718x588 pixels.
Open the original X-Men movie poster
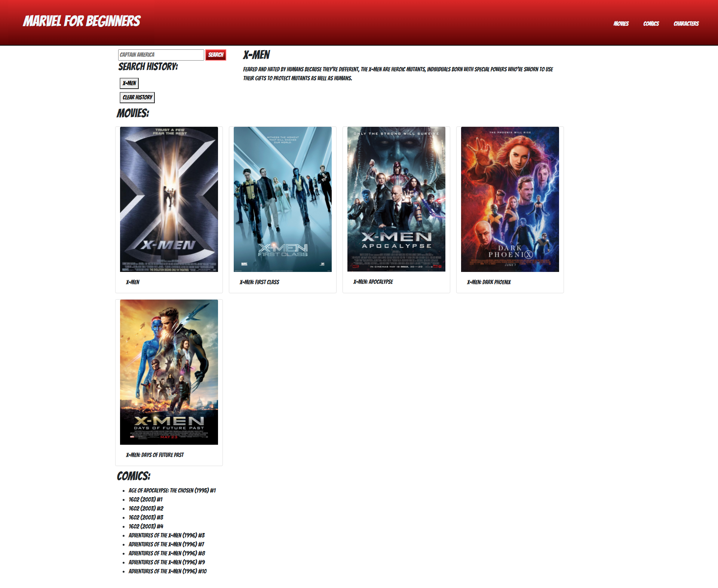click(169, 199)
